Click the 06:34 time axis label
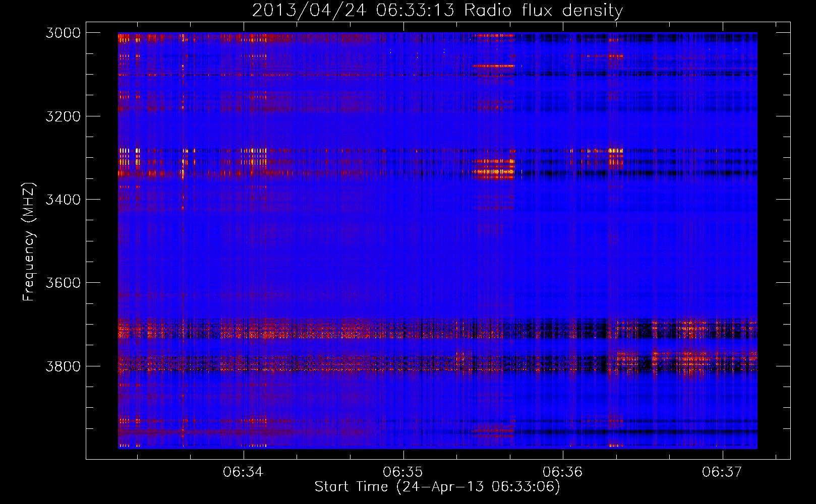The image size is (816, 504). click(243, 472)
